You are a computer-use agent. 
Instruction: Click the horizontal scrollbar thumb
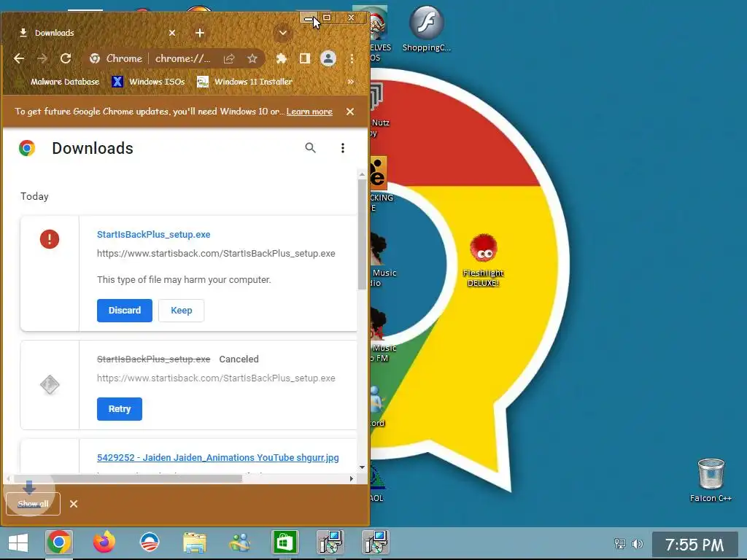(128, 478)
